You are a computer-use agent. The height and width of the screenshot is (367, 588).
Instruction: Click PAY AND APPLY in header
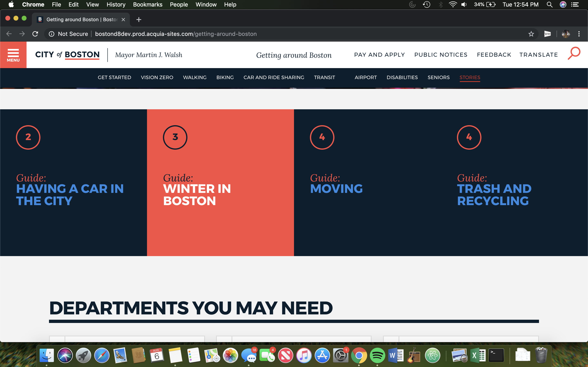pyautogui.click(x=379, y=55)
